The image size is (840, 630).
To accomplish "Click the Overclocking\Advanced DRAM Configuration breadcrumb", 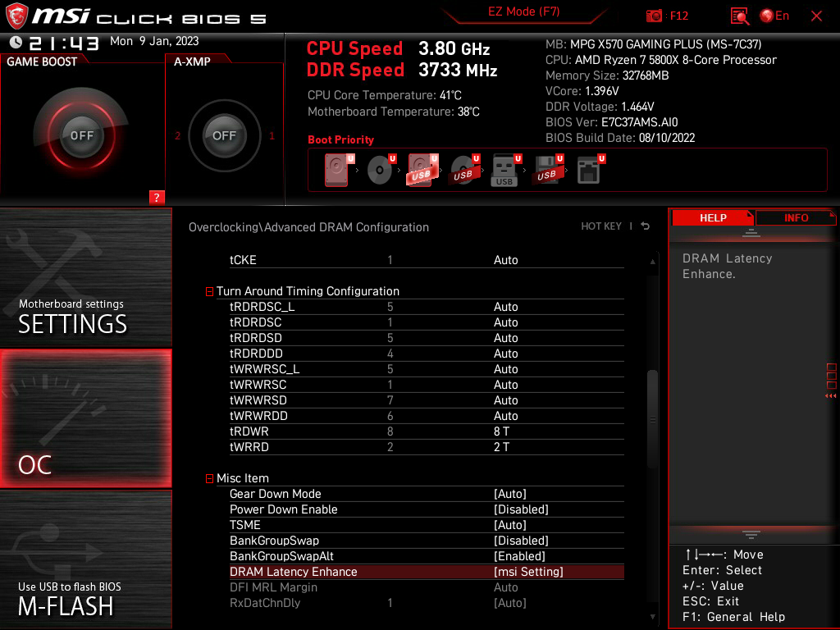I will [308, 227].
